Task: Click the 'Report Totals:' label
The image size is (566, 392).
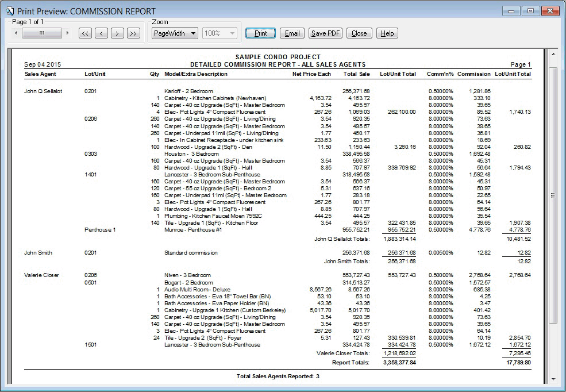Action: (x=351, y=363)
